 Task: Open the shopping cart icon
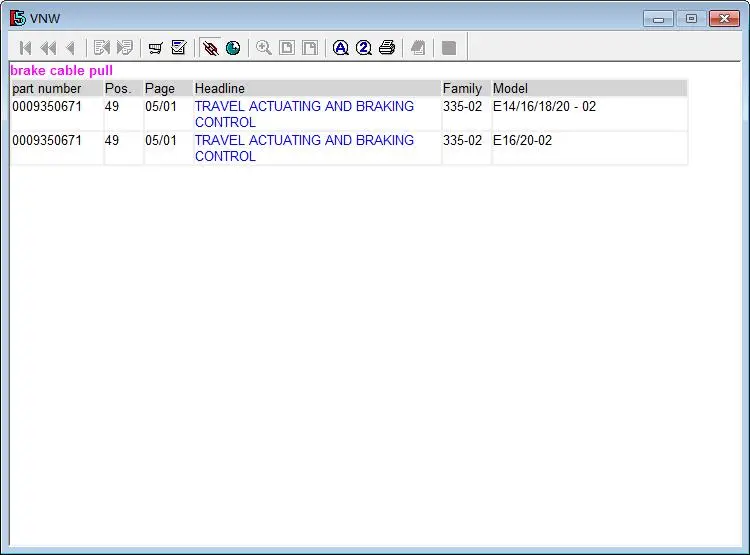[155, 48]
